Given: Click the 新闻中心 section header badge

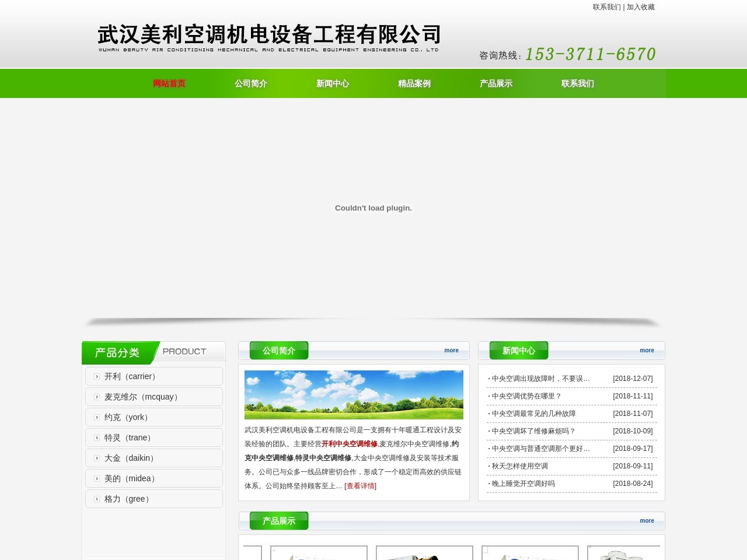Looking at the screenshot, I should pos(518,351).
